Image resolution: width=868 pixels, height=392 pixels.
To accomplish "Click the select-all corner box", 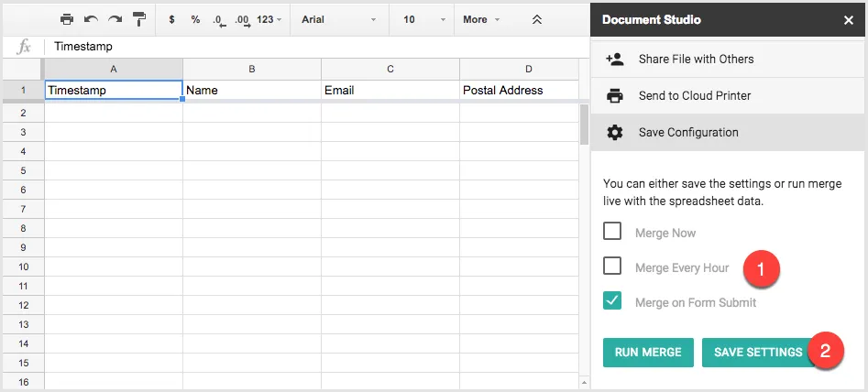I will pos(23,69).
